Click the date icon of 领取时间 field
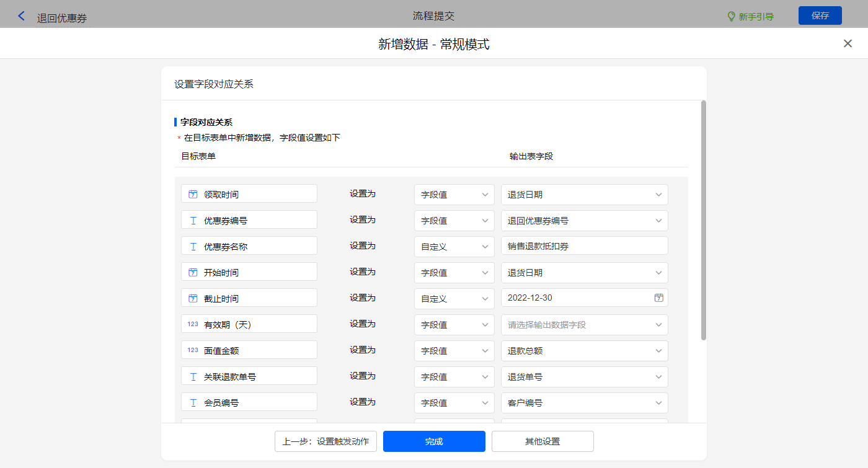 [x=193, y=194]
